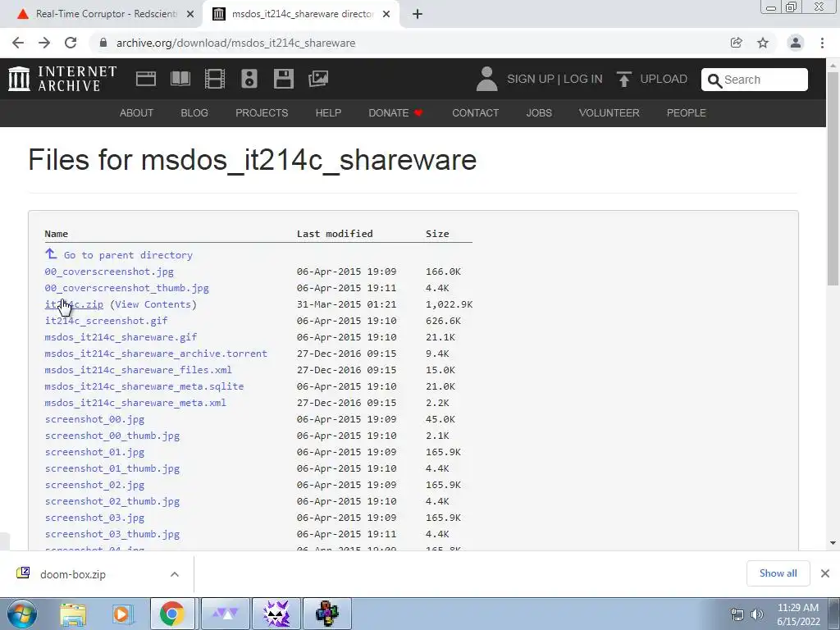Download it214c.zip file link
Screen dimensions: 840x630
pos(74,304)
